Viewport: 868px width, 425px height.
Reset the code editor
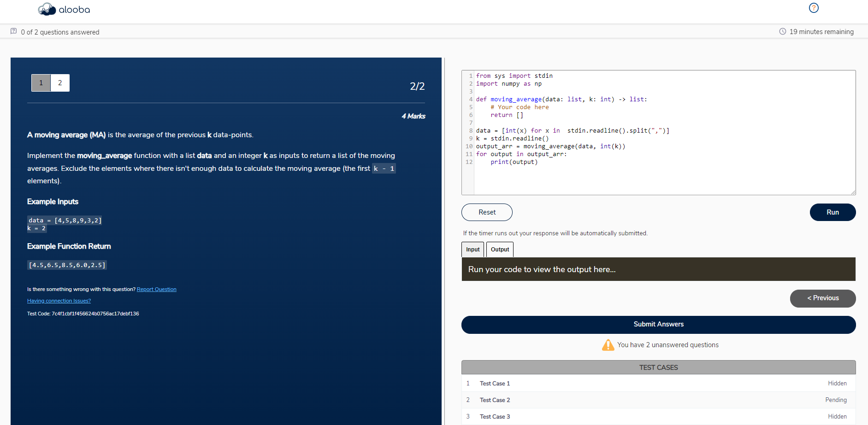point(487,212)
